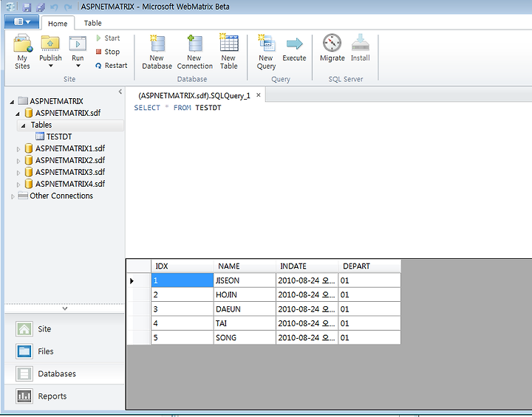Select the IDX cell with value 3
532x417 pixels.
click(x=183, y=309)
